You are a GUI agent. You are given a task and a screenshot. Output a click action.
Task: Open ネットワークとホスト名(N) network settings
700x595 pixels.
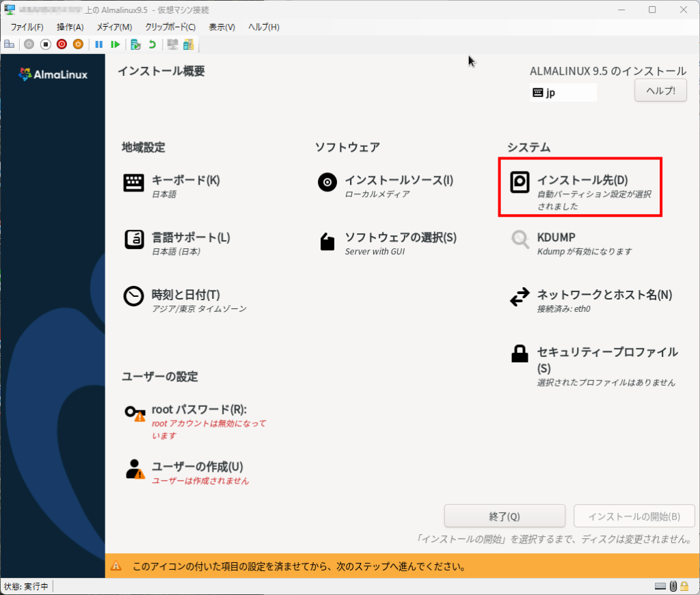point(604,295)
